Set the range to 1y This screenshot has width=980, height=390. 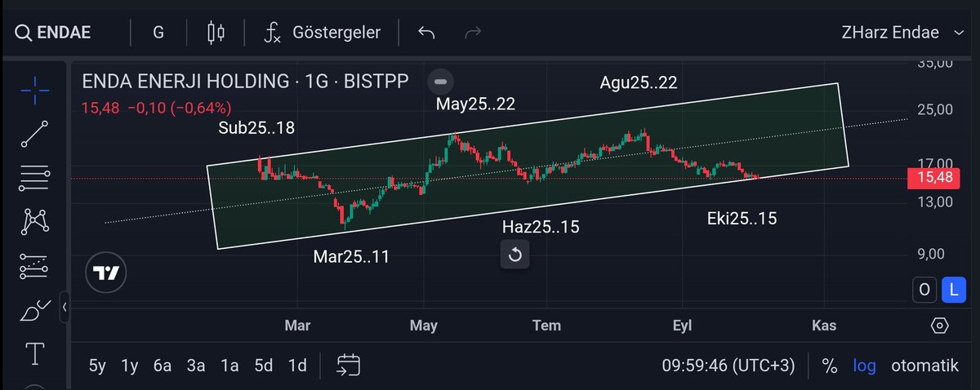(x=130, y=366)
